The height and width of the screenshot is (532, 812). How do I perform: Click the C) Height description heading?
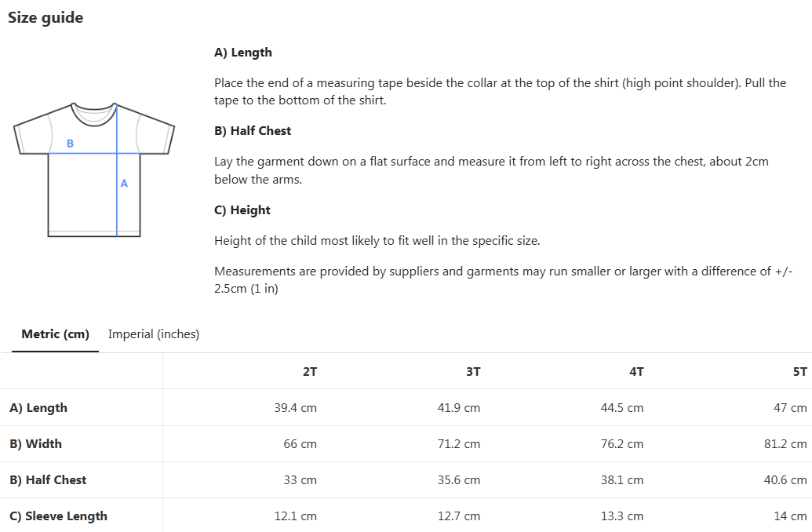[x=242, y=210]
